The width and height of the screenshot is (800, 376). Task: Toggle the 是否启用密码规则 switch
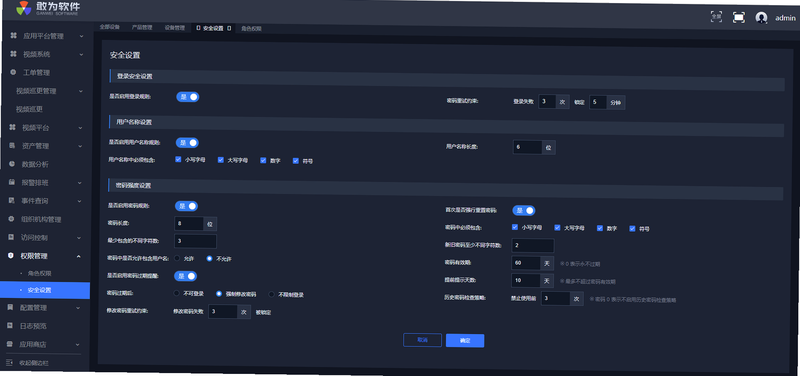tap(186, 206)
